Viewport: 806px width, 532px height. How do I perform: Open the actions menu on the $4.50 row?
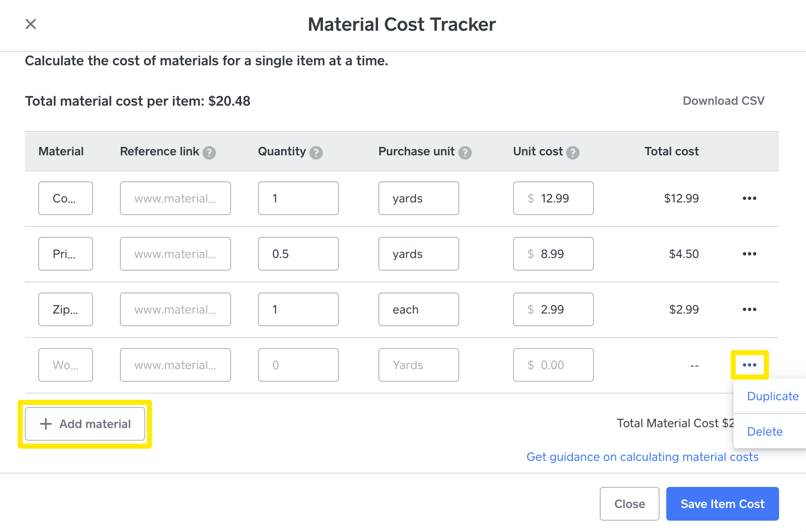pyautogui.click(x=750, y=254)
